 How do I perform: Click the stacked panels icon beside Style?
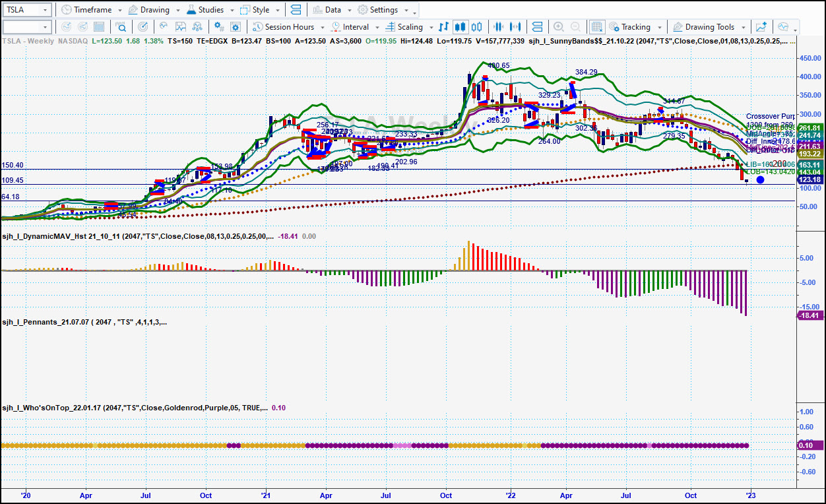[295, 10]
